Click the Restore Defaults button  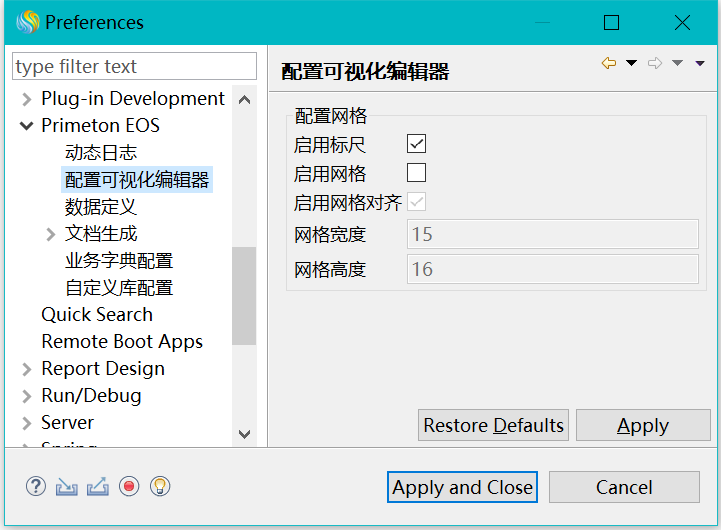click(493, 425)
